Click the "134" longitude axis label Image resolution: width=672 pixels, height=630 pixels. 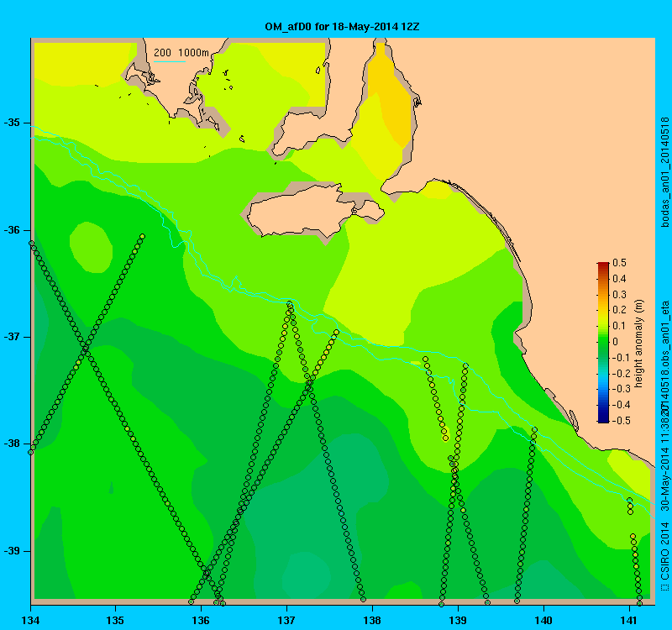click(x=30, y=620)
